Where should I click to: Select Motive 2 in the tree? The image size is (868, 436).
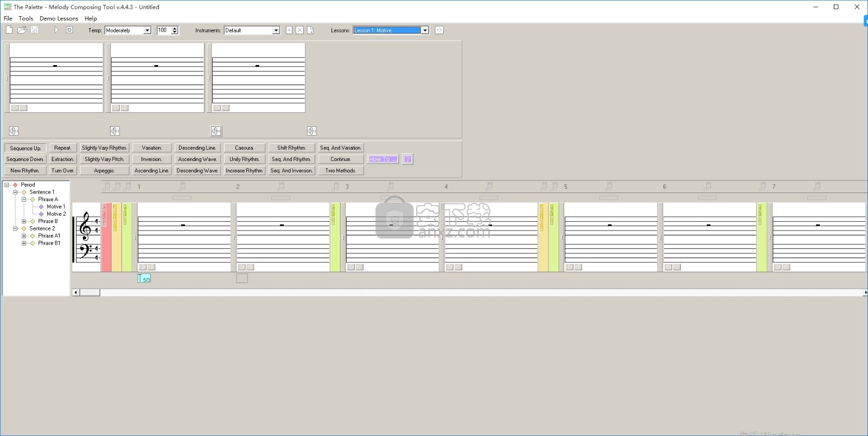56,214
